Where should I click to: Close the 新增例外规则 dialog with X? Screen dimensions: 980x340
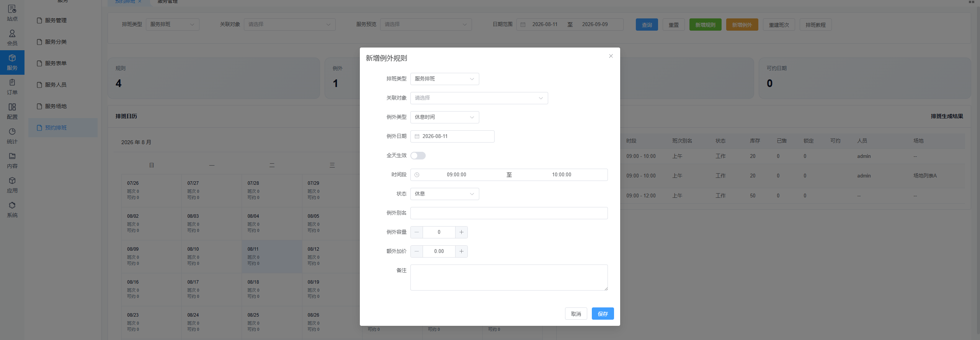click(x=611, y=56)
